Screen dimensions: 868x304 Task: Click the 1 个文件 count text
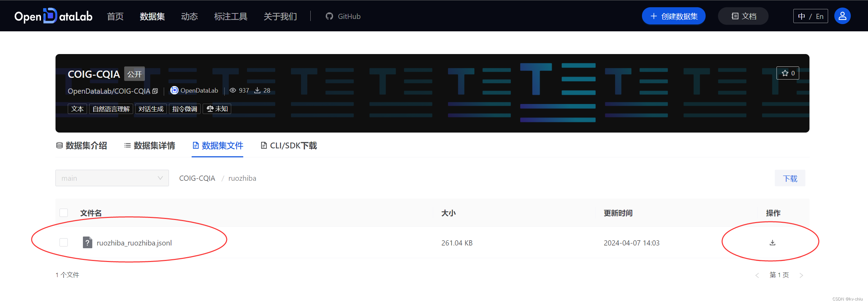[67, 275]
